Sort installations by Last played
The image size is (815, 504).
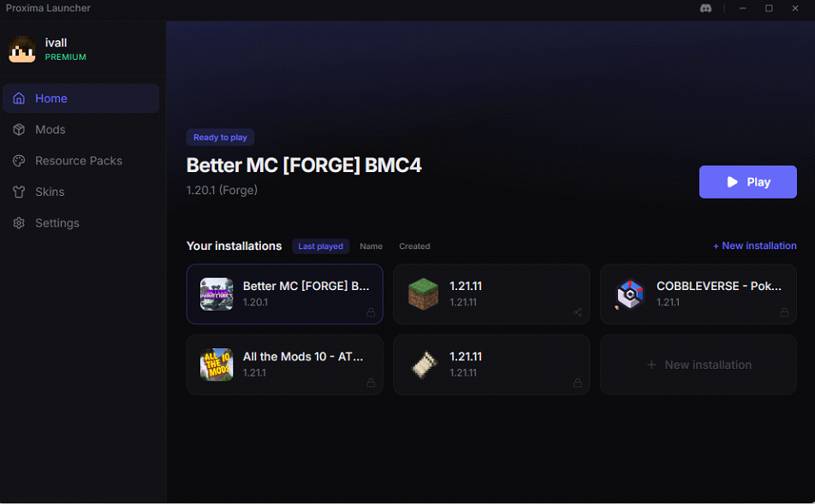point(321,246)
